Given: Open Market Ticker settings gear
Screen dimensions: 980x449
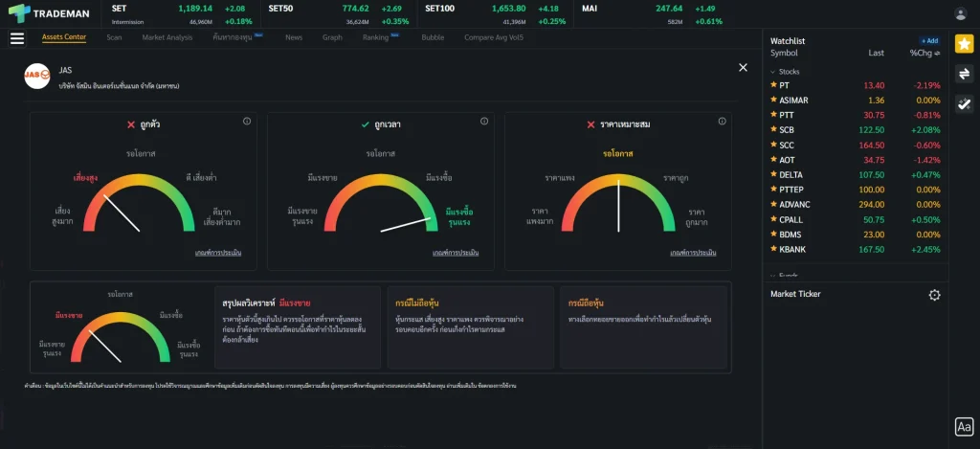Looking at the screenshot, I should tap(934, 295).
